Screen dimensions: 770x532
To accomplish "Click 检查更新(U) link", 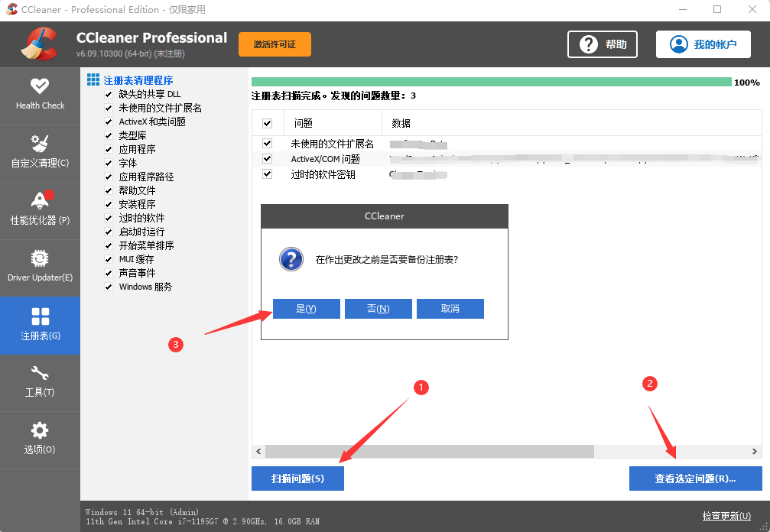I will point(726,516).
